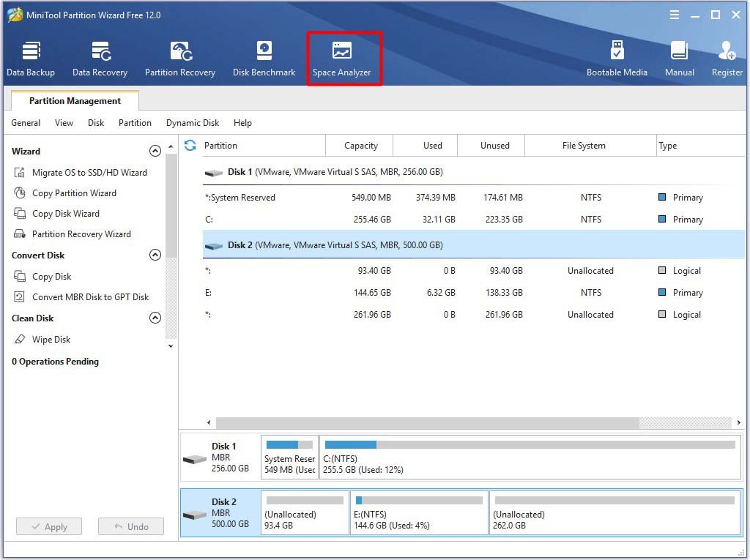Sort by Capacity column header
Image resolution: width=750 pixels, height=560 pixels.
(360, 146)
